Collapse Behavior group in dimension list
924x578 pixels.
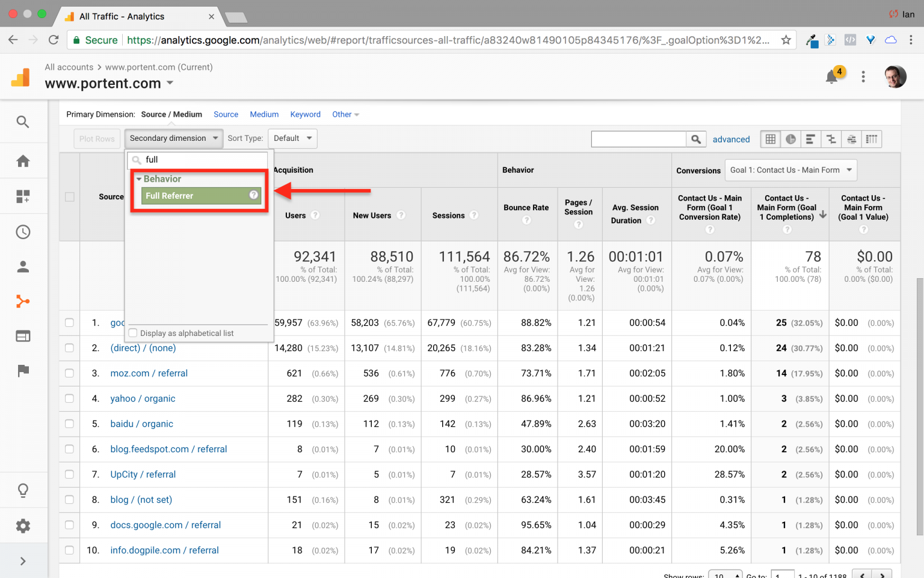[x=140, y=179]
